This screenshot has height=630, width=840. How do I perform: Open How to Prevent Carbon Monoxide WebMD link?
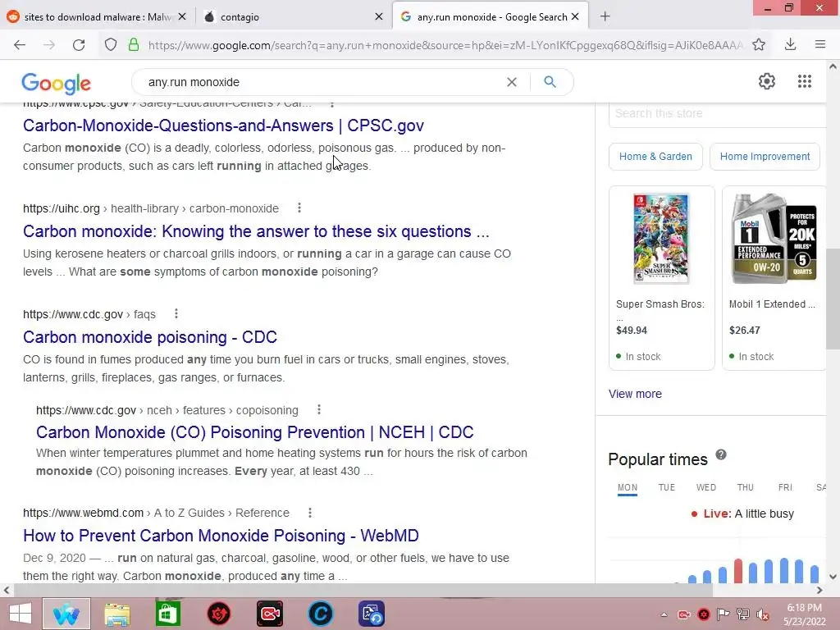[x=221, y=536]
